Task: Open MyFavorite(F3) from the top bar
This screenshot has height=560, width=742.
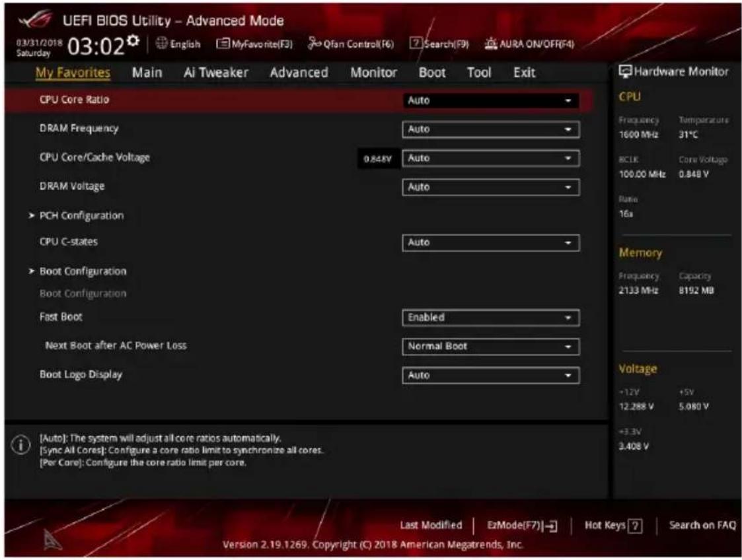Action: pyautogui.click(x=254, y=44)
